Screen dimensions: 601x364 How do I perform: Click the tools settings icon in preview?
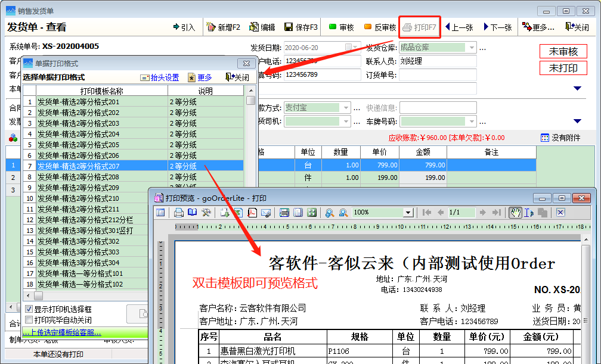(206, 212)
